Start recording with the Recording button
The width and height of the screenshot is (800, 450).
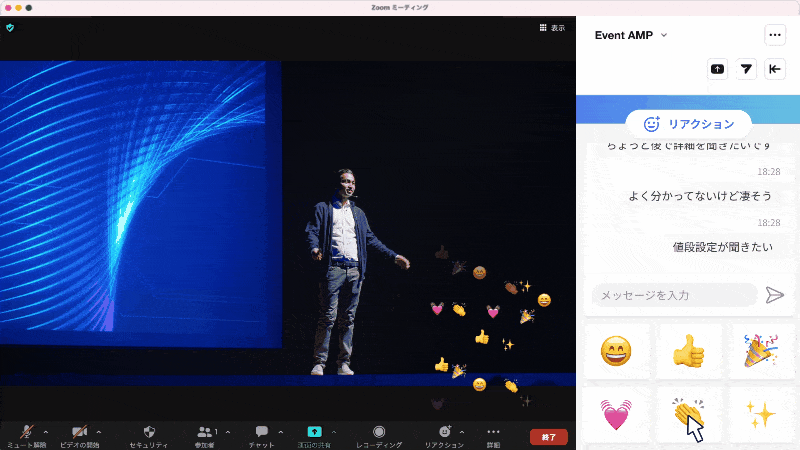(x=379, y=432)
